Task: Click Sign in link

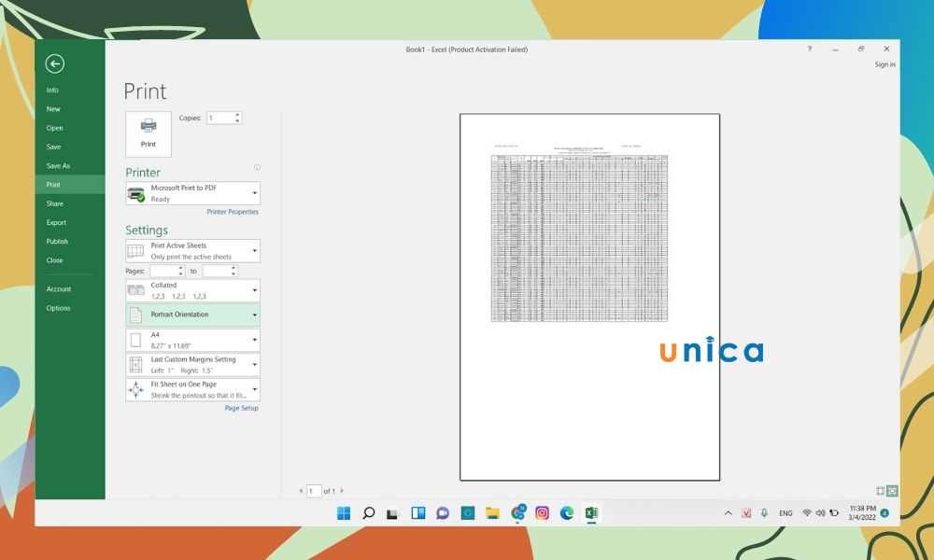Action: pyautogui.click(x=884, y=64)
